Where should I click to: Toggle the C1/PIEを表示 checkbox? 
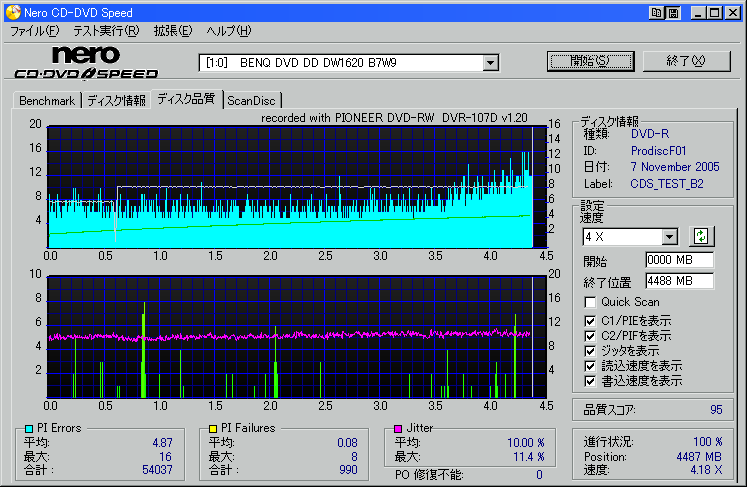tap(591, 320)
